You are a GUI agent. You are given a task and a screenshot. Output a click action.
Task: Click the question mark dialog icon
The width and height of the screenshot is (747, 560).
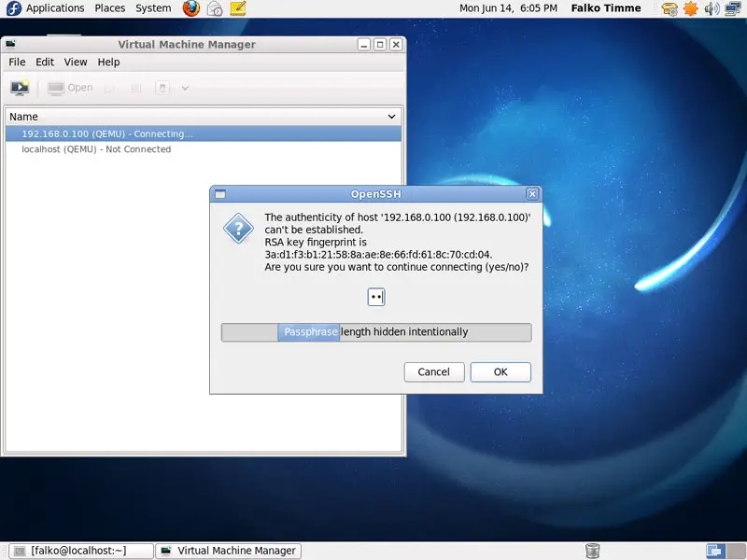tap(238, 229)
